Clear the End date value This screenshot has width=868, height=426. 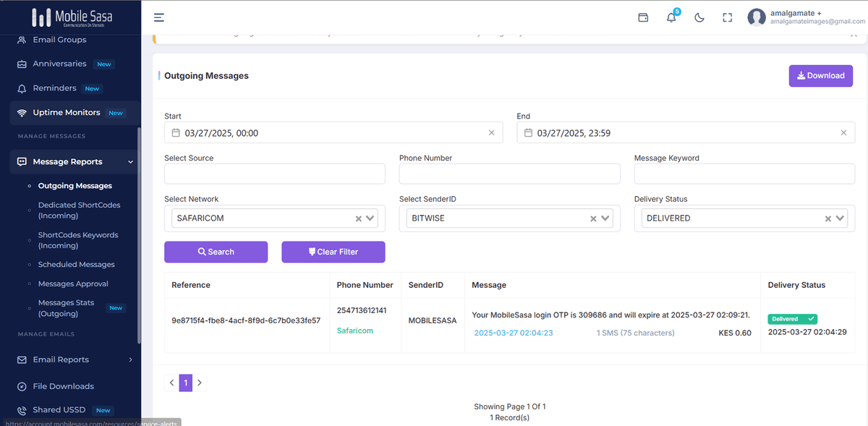(843, 132)
